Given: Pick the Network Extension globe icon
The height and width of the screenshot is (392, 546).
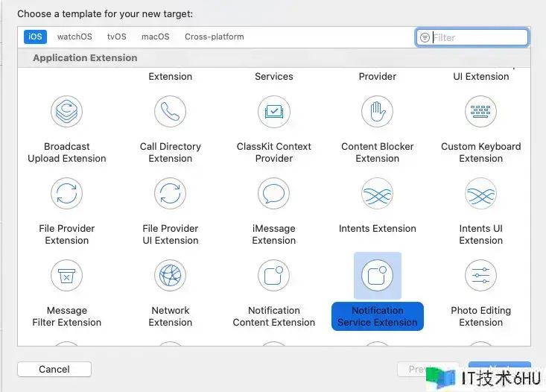Looking at the screenshot, I should tap(170, 276).
